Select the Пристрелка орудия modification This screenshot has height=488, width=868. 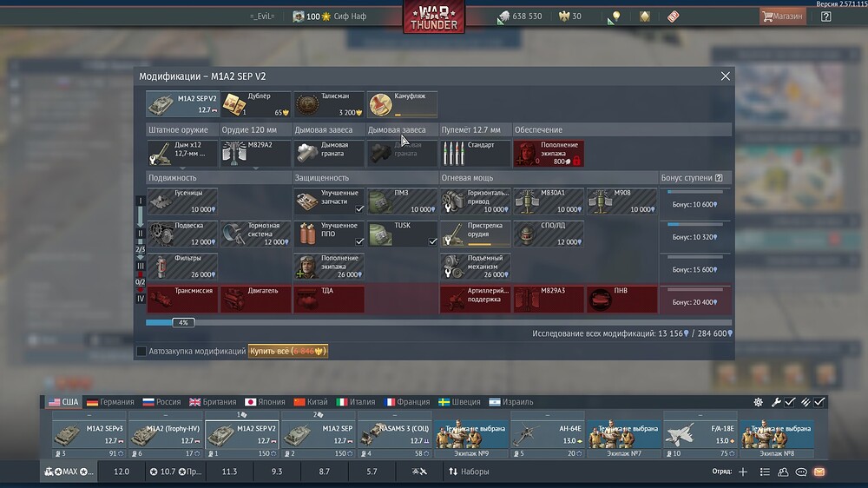click(475, 234)
